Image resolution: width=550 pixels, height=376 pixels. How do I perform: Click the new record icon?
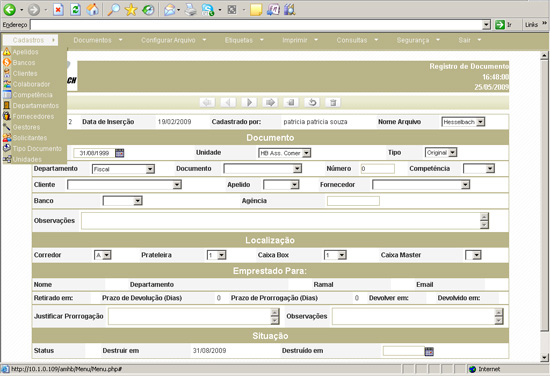pos(291,102)
